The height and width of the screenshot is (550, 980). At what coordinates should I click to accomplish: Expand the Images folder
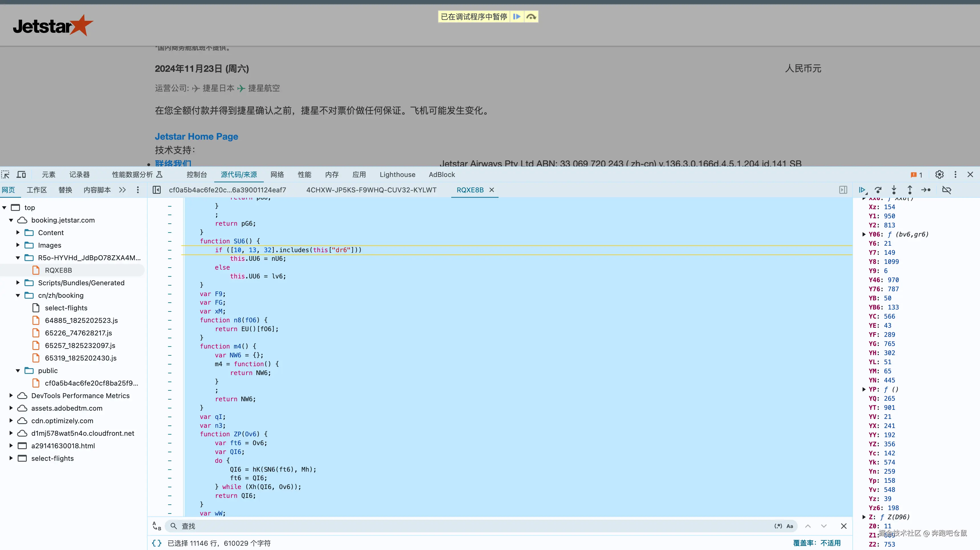click(18, 245)
